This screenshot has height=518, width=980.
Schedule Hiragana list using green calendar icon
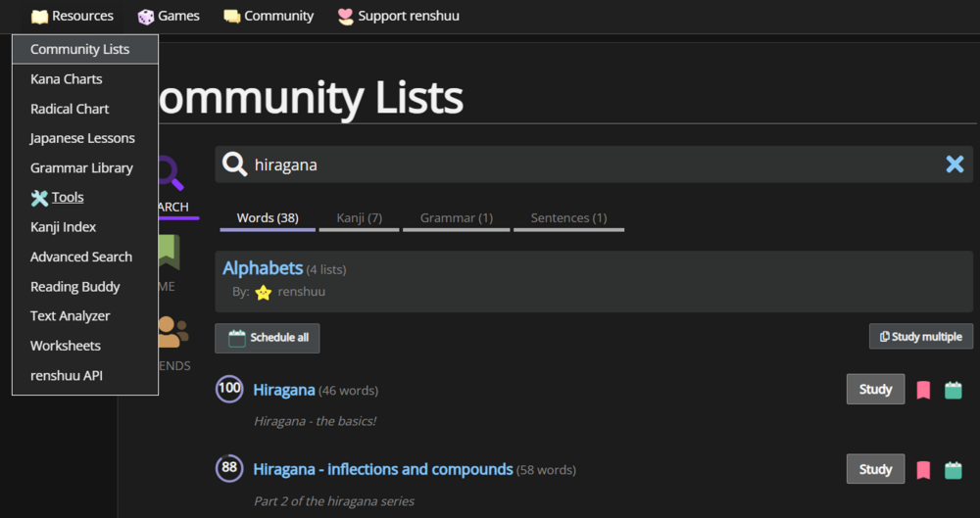point(953,390)
